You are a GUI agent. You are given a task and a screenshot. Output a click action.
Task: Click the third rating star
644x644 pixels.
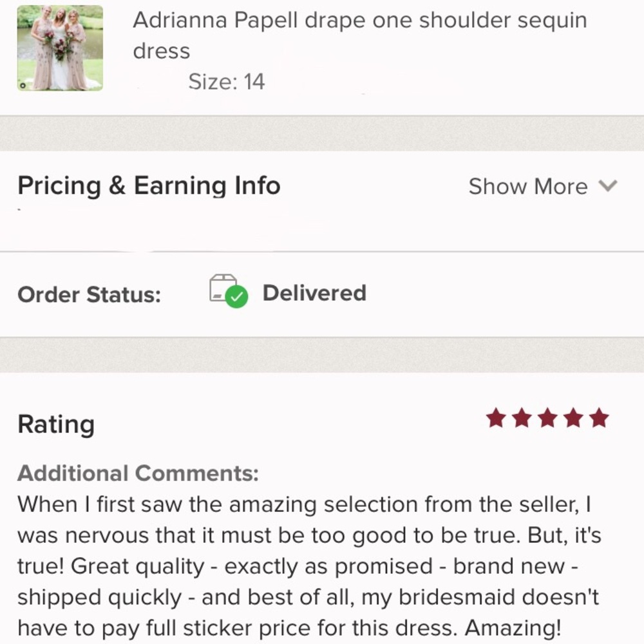point(547,418)
